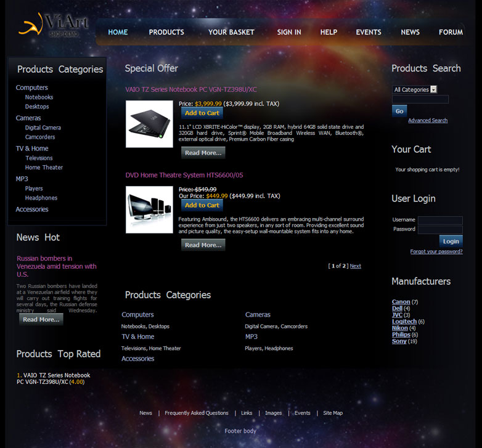Open Advanced Search link

point(428,120)
